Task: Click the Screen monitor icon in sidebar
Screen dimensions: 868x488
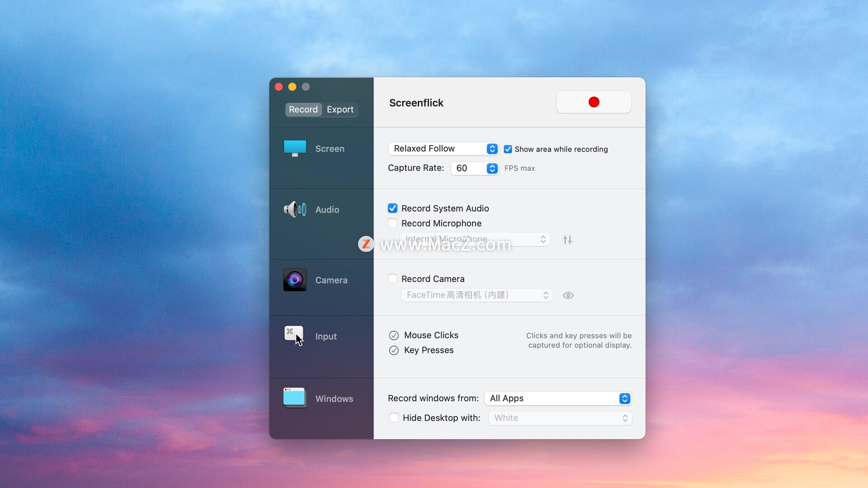Action: pos(295,148)
